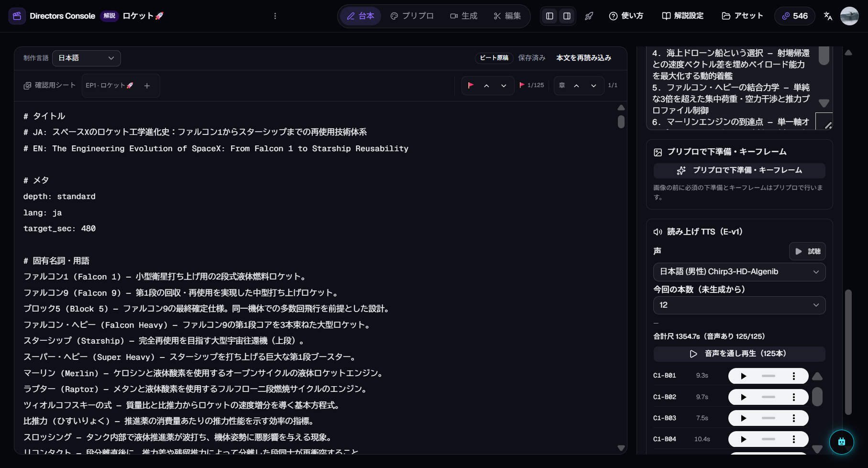This screenshot has height=468, width=868.
Task: Switch to the 編集 tab
Action: (x=507, y=16)
